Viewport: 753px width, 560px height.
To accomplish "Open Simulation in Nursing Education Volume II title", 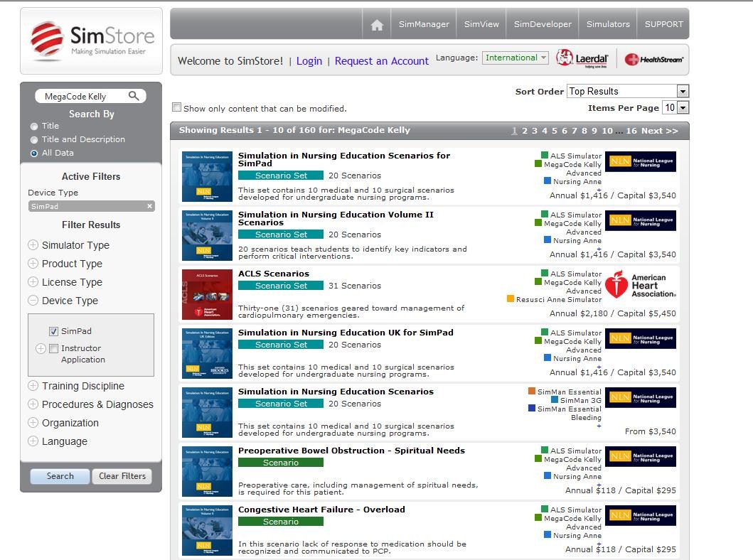I will 336,218.
